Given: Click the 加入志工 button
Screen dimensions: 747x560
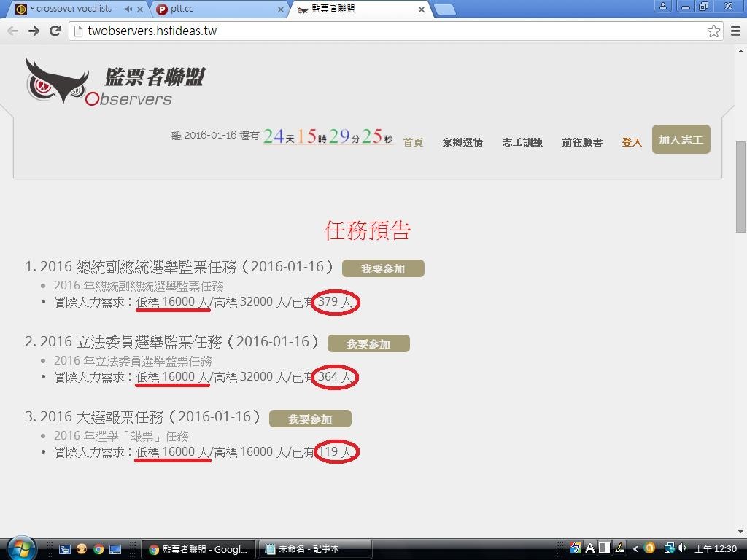Looking at the screenshot, I should [681, 139].
